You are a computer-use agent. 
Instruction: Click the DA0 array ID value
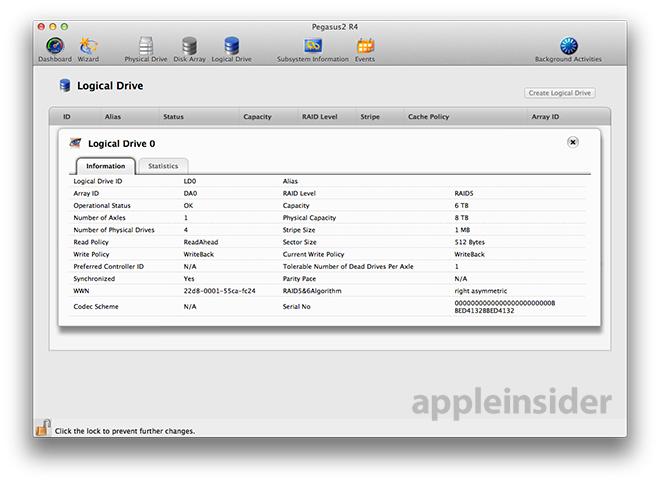190,193
